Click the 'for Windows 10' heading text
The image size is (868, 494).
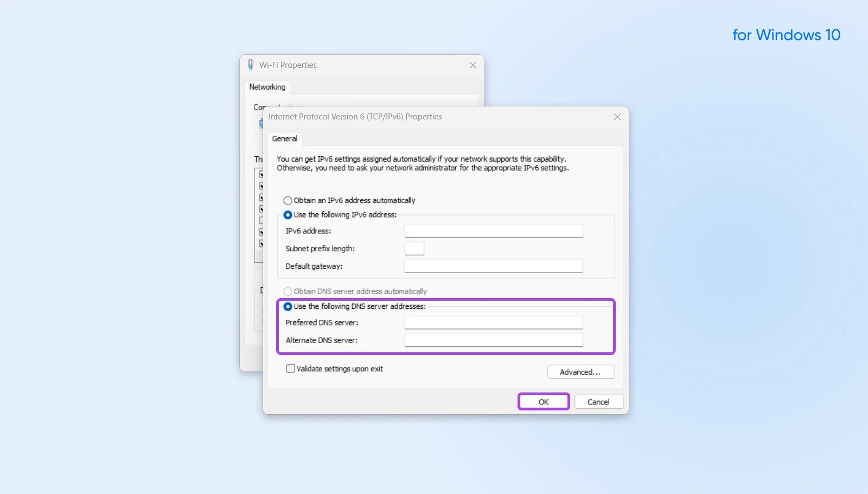[787, 35]
